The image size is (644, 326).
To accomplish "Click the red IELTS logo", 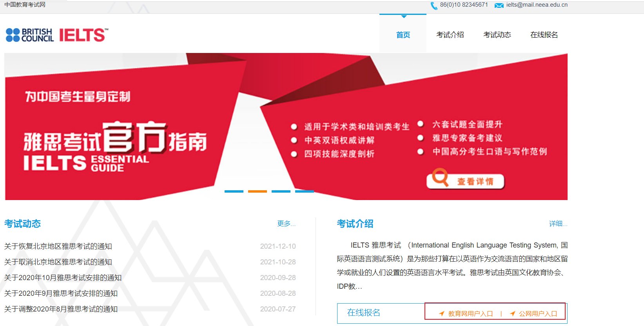I will [83, 35].
